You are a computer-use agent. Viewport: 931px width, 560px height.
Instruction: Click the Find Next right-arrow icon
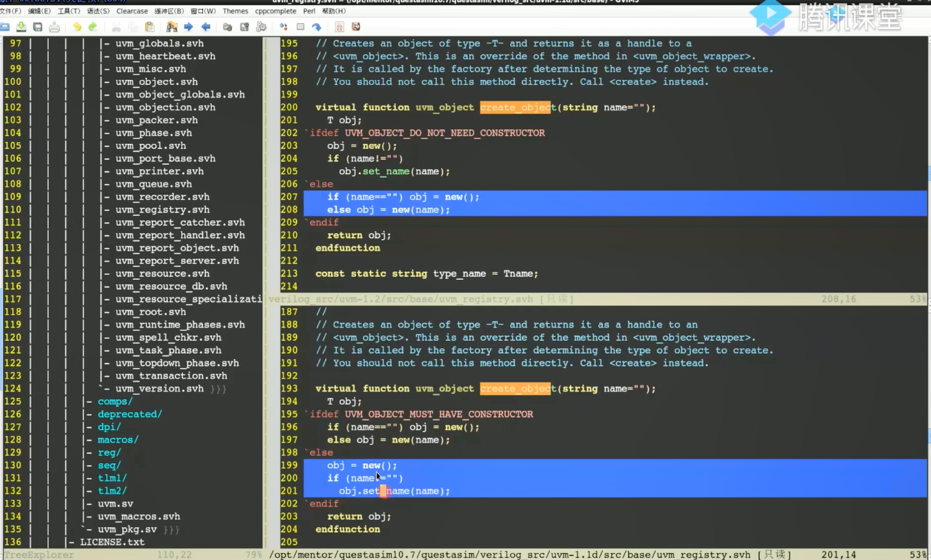188,27
